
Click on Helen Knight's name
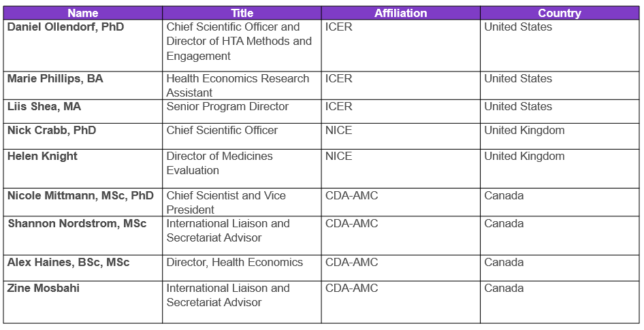42,156
